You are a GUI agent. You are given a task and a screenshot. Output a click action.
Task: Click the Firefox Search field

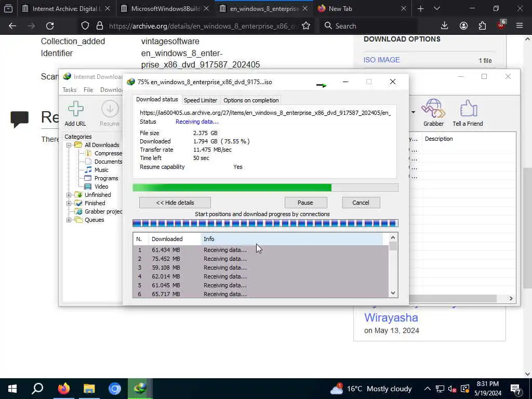(x=368, y=26)
